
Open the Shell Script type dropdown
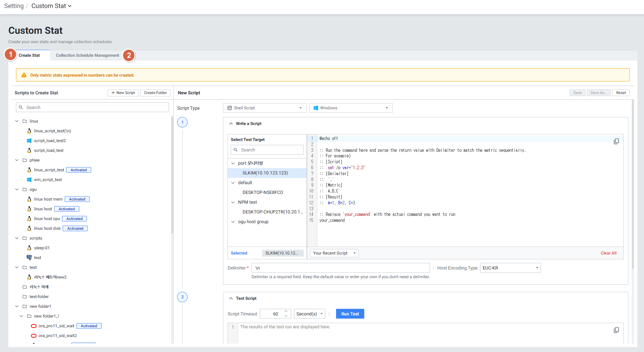264,108
